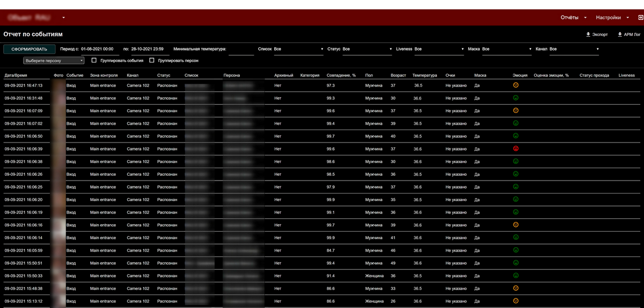Expand the Статус filter dropdown
The height and width of the screenshot is (308, 644).
coord(368,49)
